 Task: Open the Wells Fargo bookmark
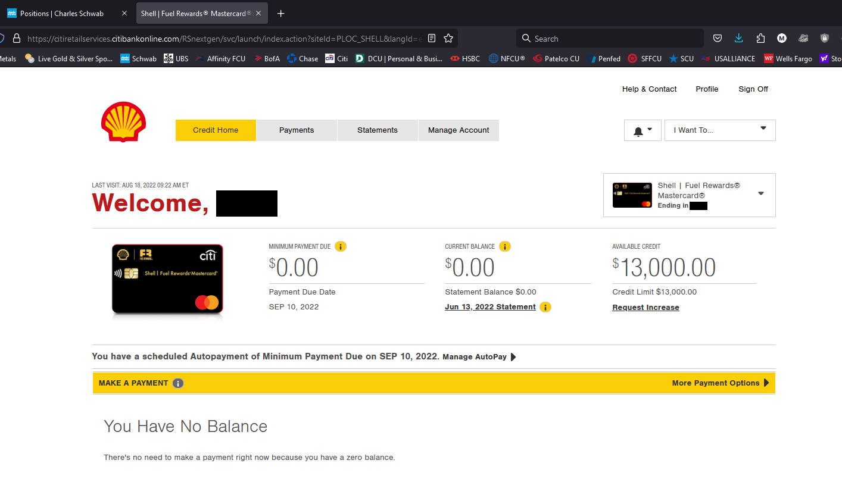click(x=788, y=58)
